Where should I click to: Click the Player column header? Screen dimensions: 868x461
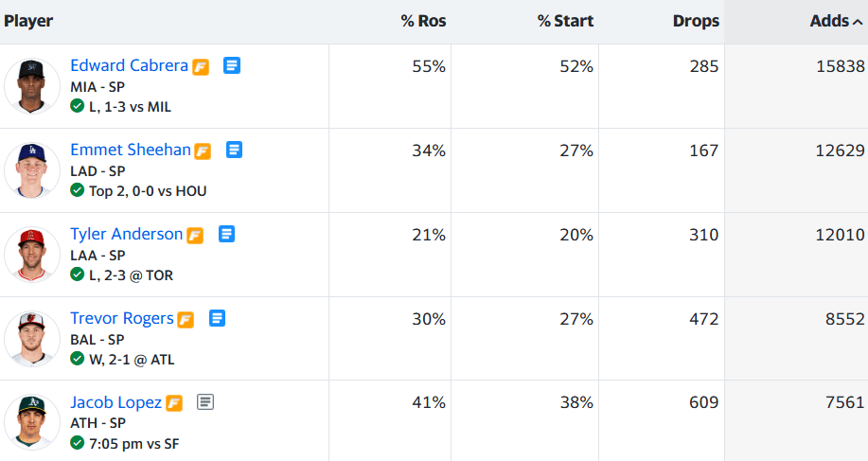[x=28, y=21]
